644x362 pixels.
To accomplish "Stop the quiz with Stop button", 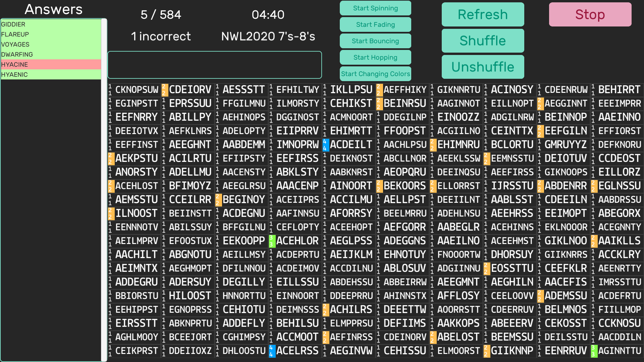I will (590, 14).
